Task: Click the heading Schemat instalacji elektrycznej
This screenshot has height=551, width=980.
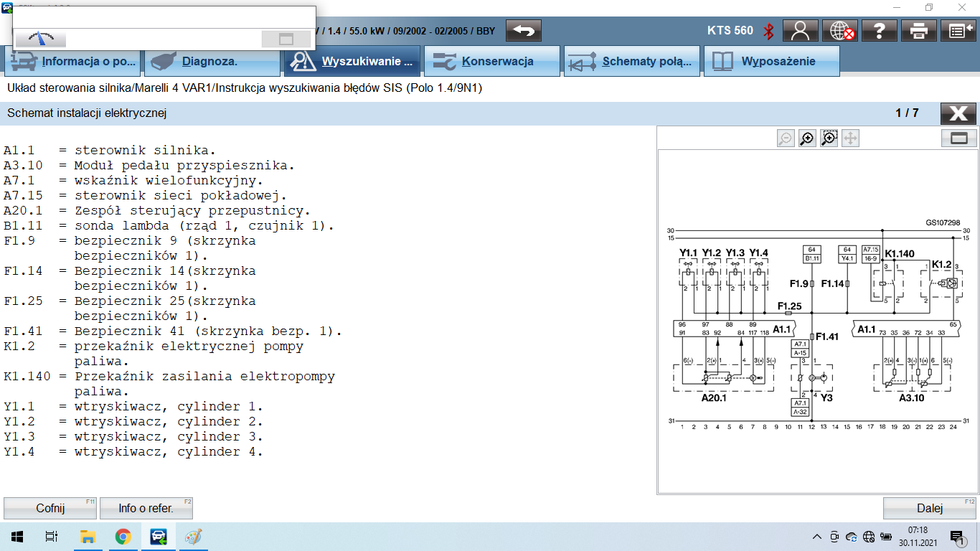Action: [x=87, y=113]
